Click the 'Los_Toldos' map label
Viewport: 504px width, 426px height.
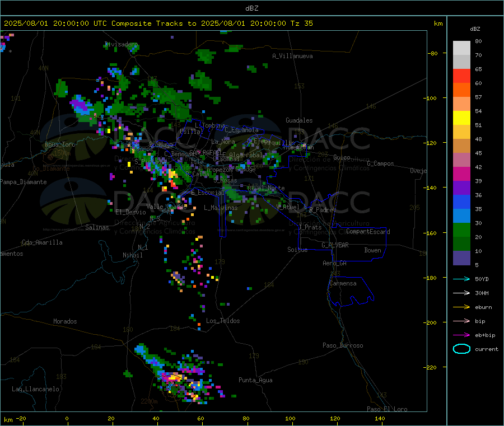[223, 321]
